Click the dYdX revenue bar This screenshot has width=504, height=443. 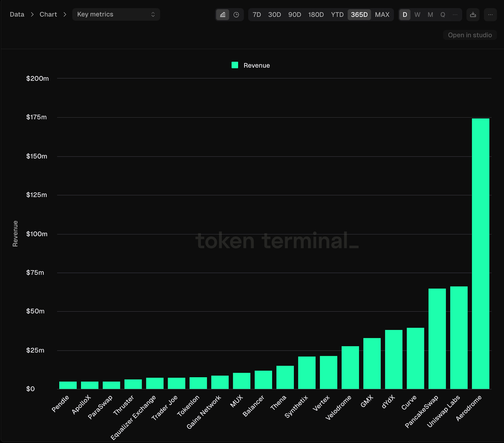pyautogui.click(x=394, y=360)
